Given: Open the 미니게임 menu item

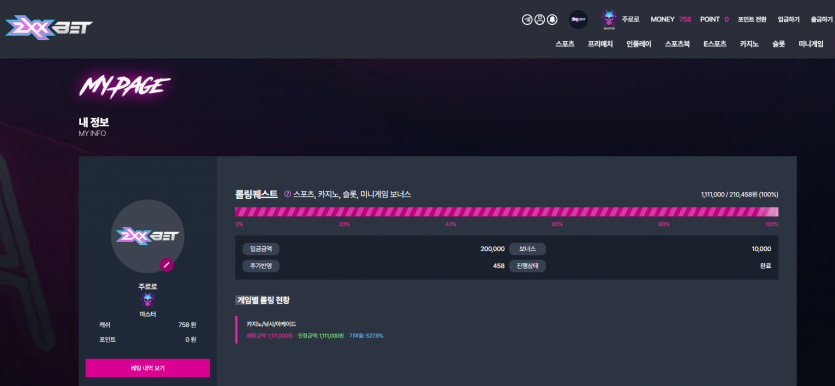Looking at the screenshot, I should 811,44.
